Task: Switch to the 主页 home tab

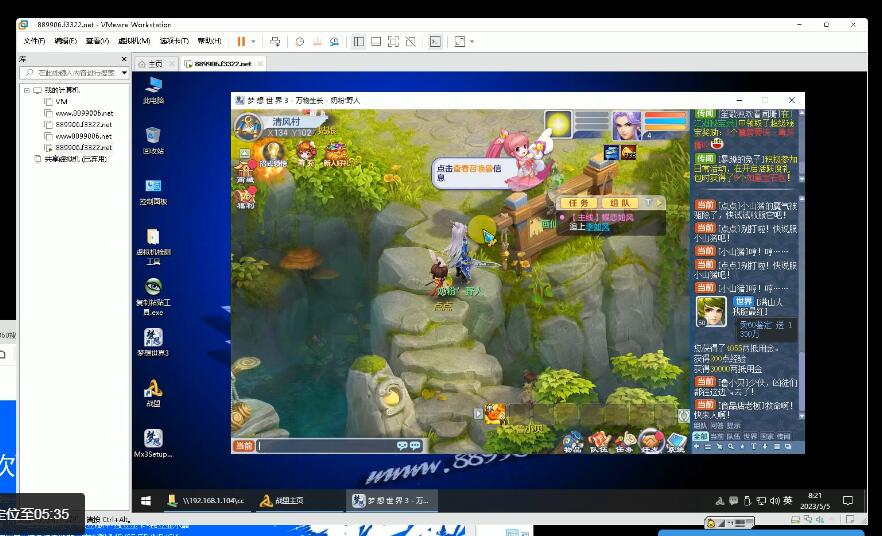Action: [155, 64]
